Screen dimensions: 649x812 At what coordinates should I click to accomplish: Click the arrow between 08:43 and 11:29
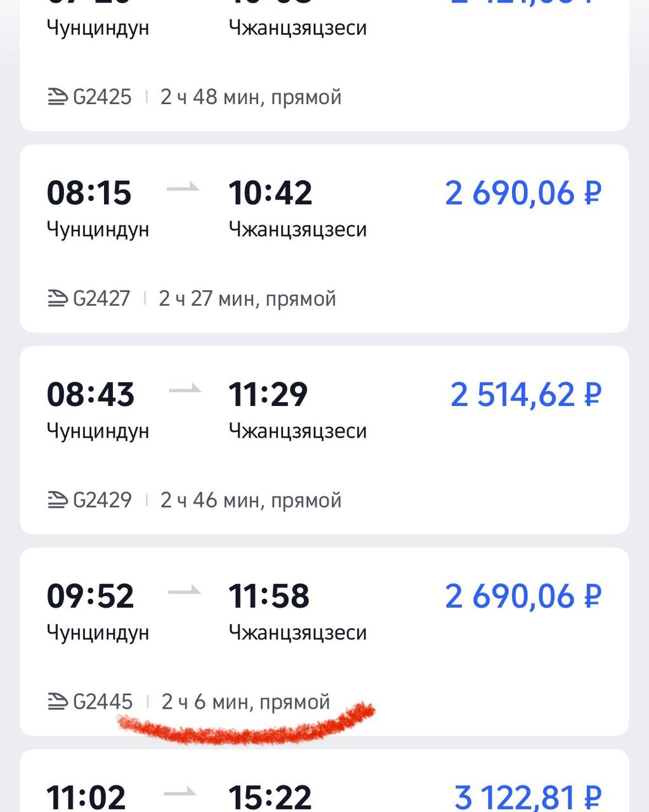tap(185, 390)
